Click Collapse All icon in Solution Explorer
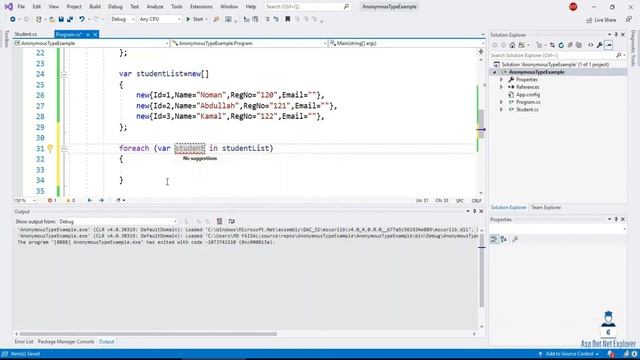This screenshot has height=360, width=640. coord(570,45)
